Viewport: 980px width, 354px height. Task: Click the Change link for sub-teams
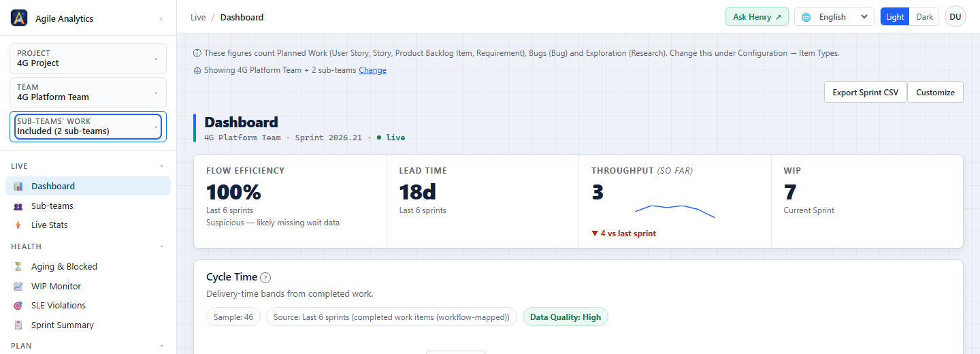372,70
